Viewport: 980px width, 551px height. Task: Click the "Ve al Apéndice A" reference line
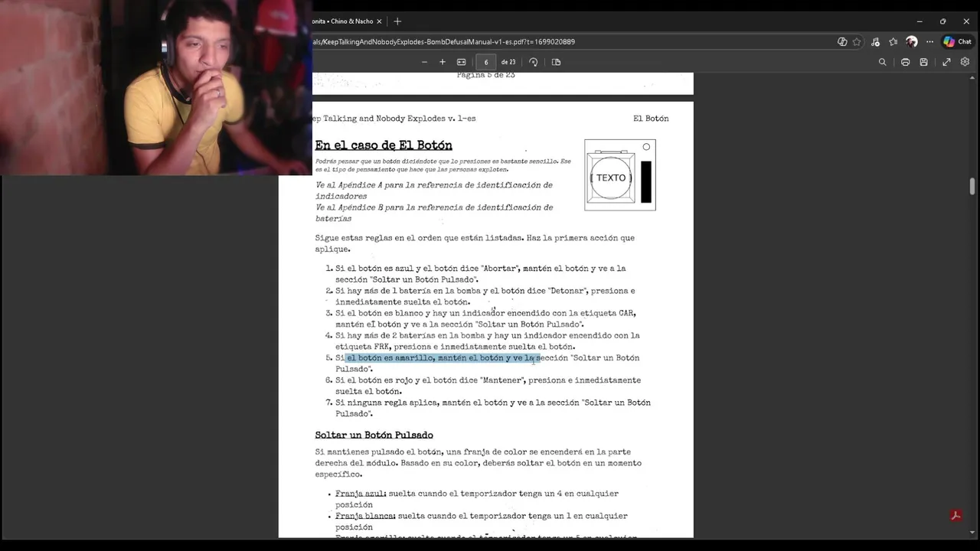tap(434, 191)
